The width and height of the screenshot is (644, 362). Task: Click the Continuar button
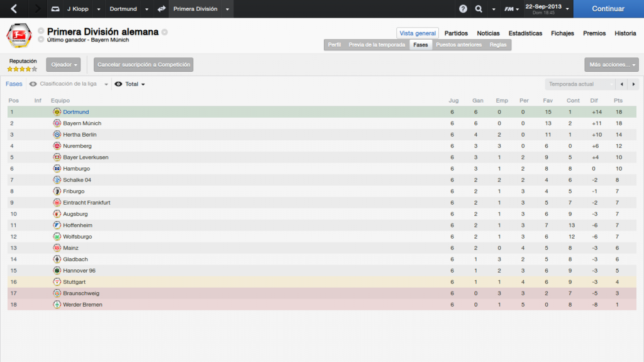coord(608,9)
